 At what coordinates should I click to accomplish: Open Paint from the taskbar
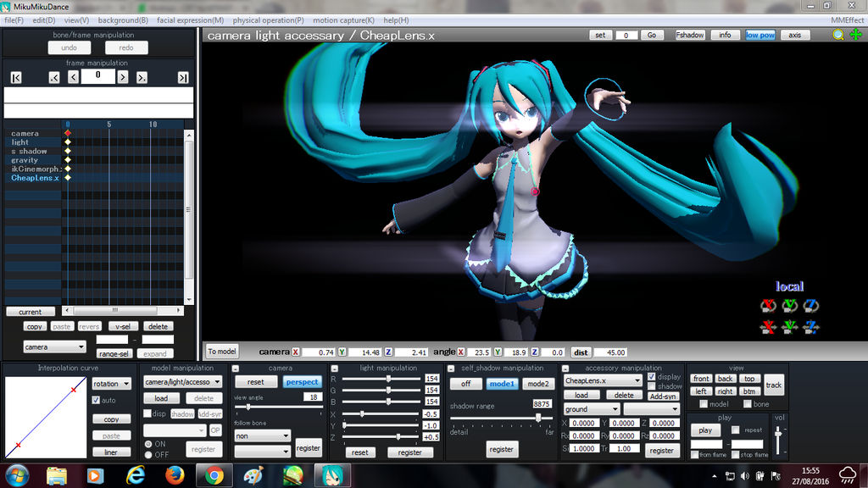point(253,475)
